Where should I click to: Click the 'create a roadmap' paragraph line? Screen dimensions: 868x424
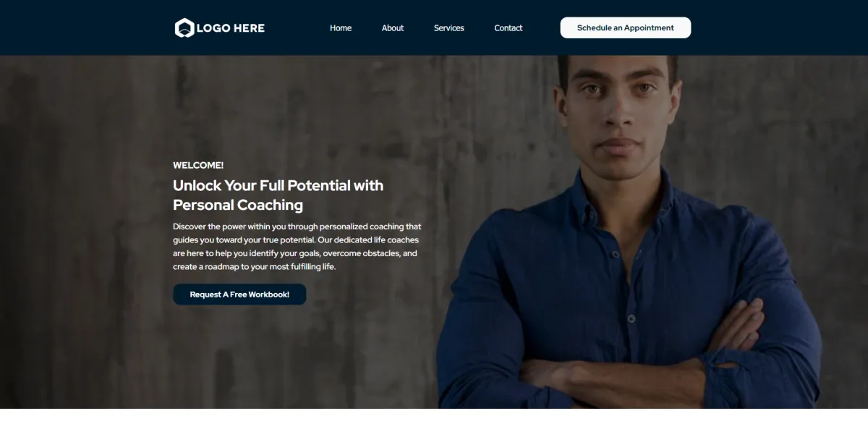(x=255, y=266)
